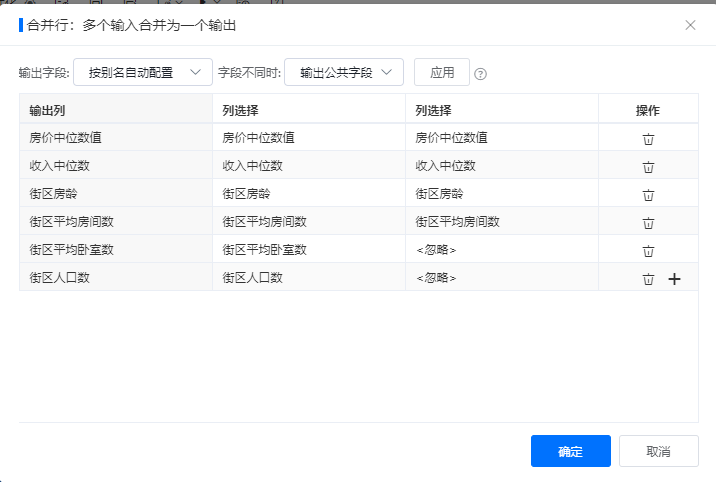Select the <忽略> cell for 街区平均卧室数
Screen dimensions: 716x482
(502, 249)
